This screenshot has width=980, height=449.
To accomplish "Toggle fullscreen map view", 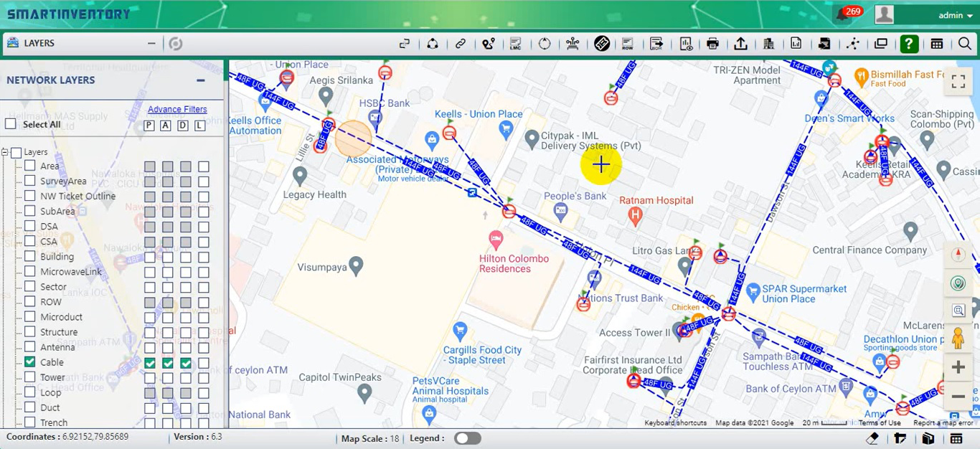I will click(x=958, y=81).
